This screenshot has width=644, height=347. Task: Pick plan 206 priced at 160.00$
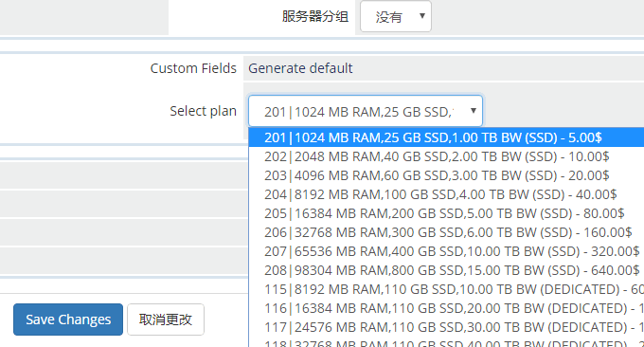446,232
